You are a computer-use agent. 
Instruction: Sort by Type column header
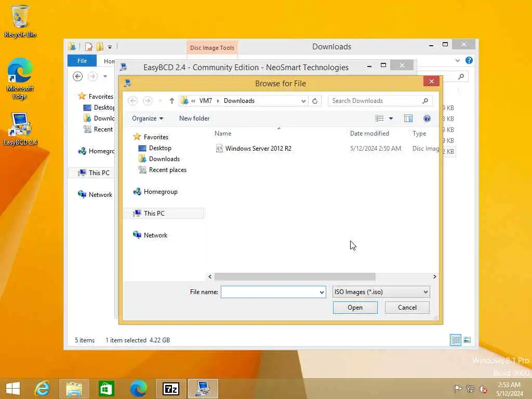pyautogui.click(x=419, y=134)
